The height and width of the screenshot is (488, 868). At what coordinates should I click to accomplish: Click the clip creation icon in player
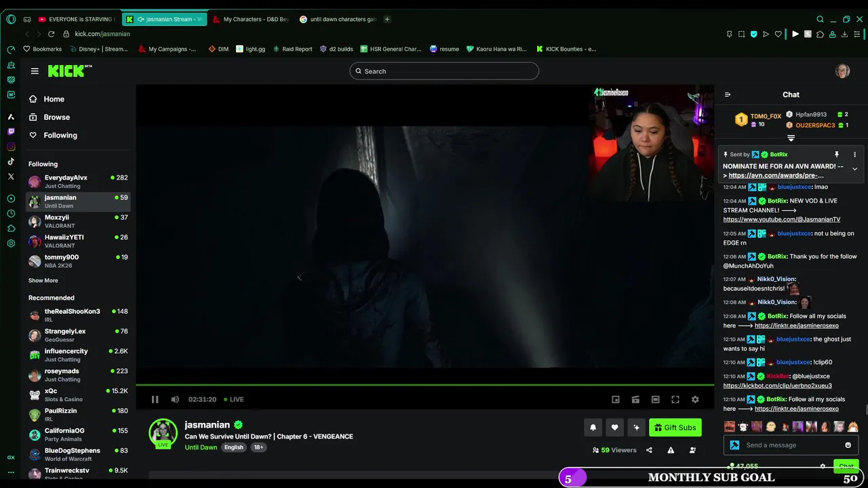(x=635, y=399)
